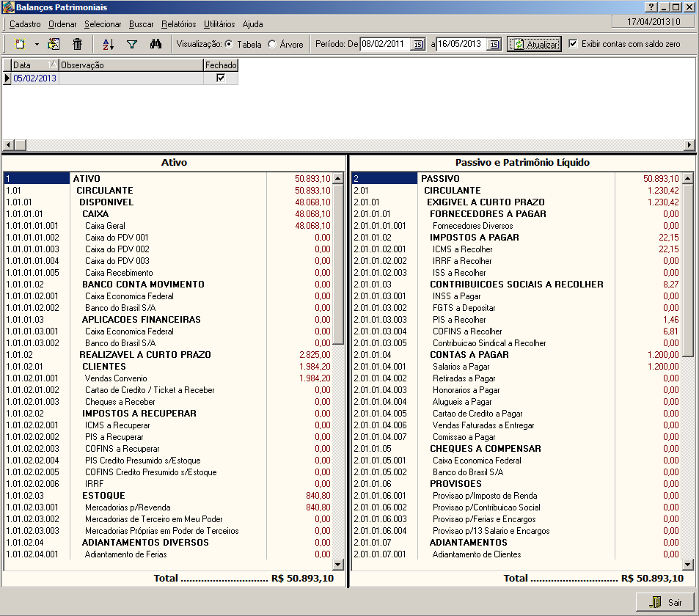699x616 pixels.
Task: Open the calendar picker for the start date
Action: point(417,44)
